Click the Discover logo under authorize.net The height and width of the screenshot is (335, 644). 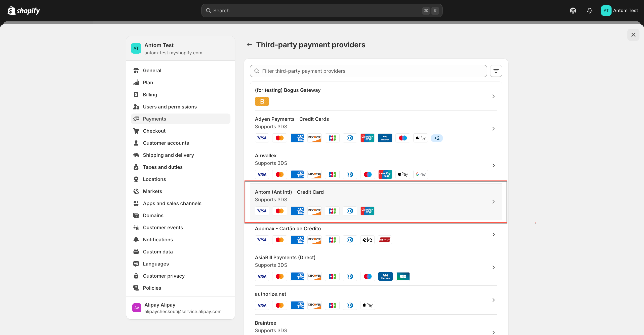click(314, 305)
